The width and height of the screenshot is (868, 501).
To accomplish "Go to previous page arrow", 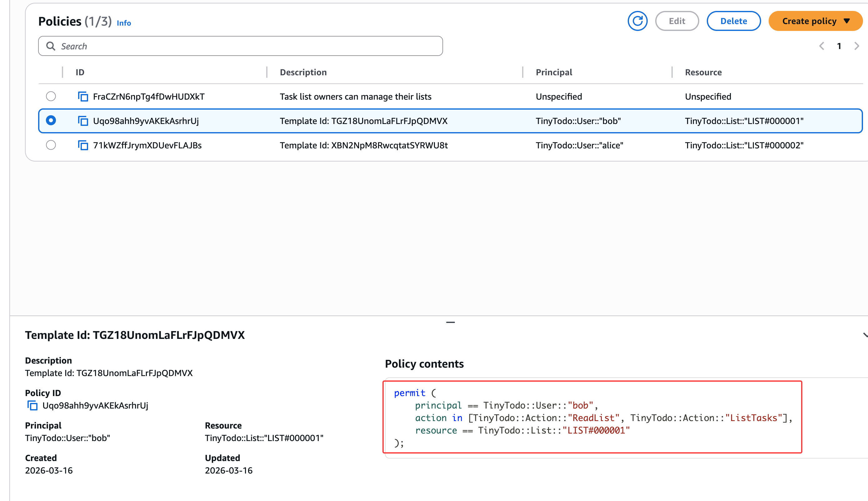I will point(821,46).
